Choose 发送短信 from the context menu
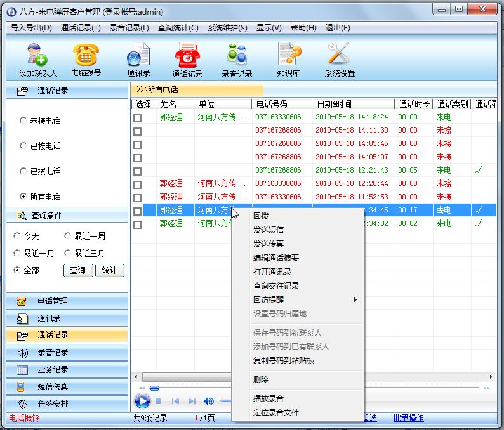Viewport: 504px width, 430px height. click(x=269, y=230)
